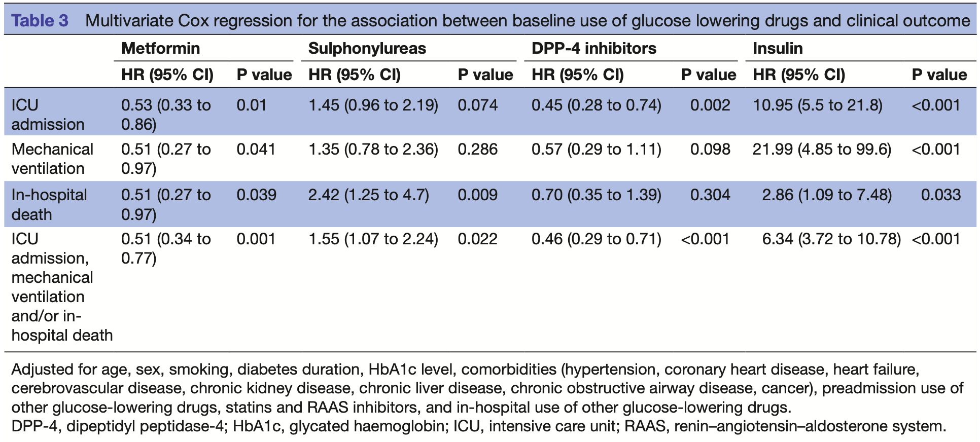Click the "Table 3" label
Viewport: 980px width, 442px height.
coord(40,21)
